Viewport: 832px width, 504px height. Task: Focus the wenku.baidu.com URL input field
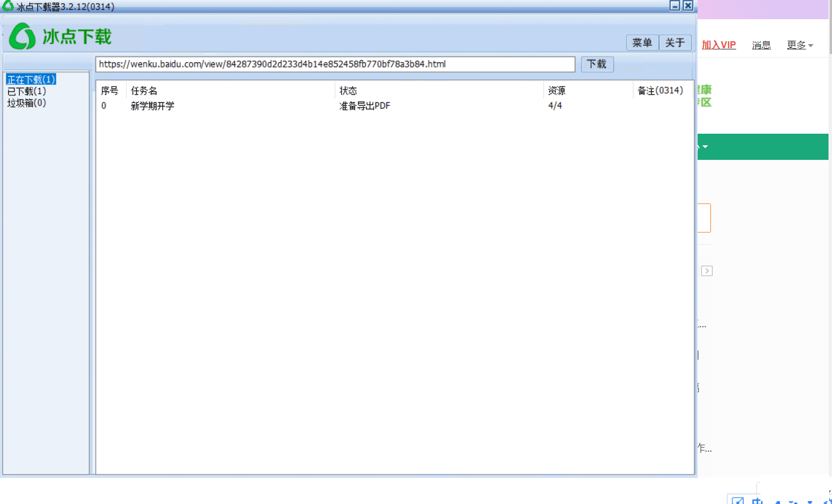pyautogui.click(x=335, y=64)
